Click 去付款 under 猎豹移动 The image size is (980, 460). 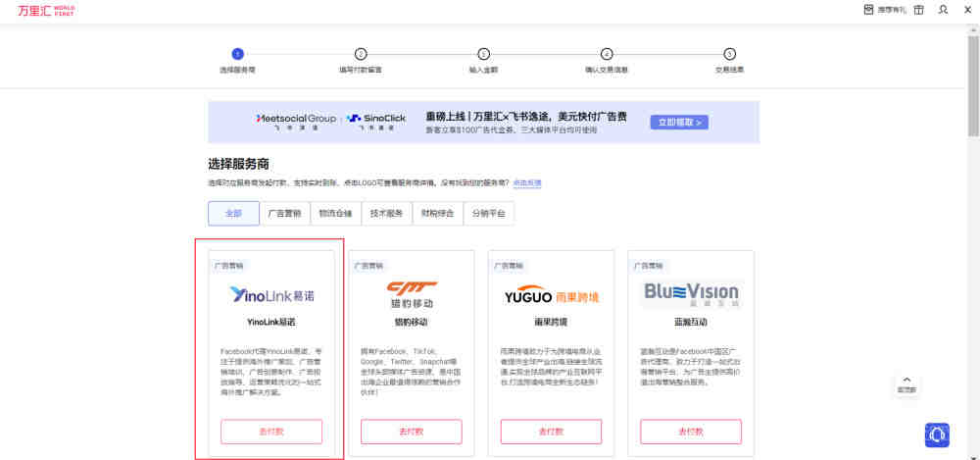tap(412, 432)
